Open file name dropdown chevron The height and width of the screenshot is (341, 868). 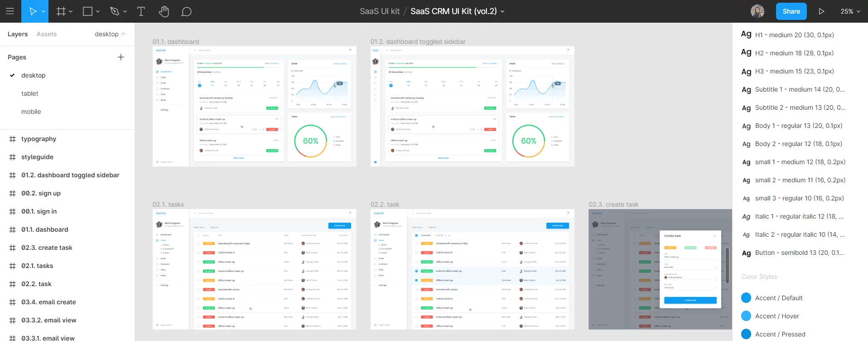pos(502,11)
